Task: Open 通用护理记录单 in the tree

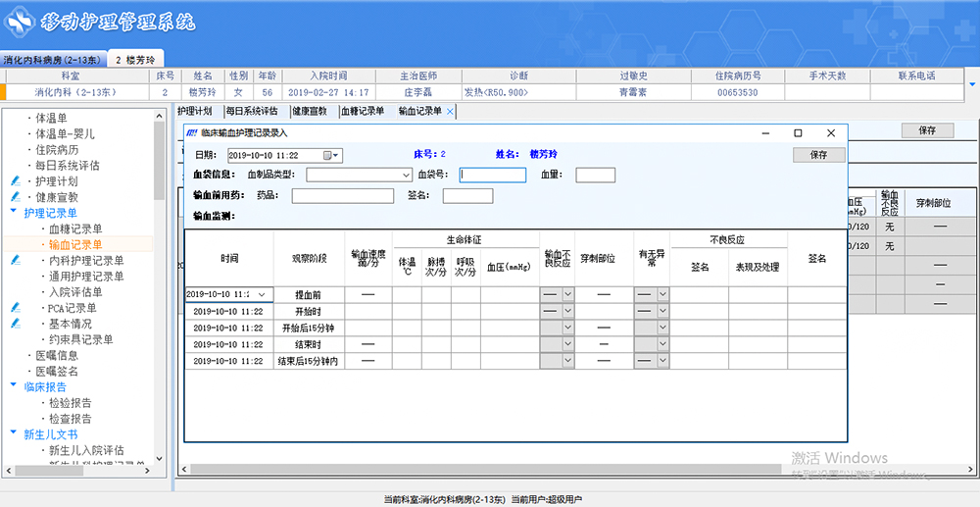Action: 86,277
